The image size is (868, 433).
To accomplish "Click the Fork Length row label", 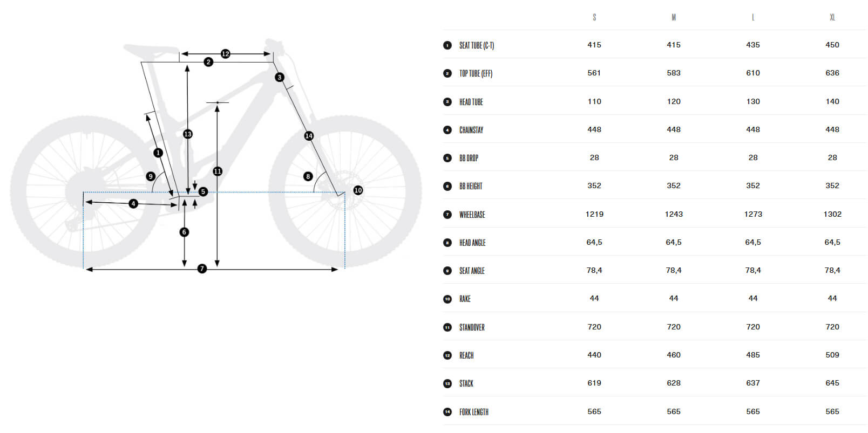I will tap(473, 412).
